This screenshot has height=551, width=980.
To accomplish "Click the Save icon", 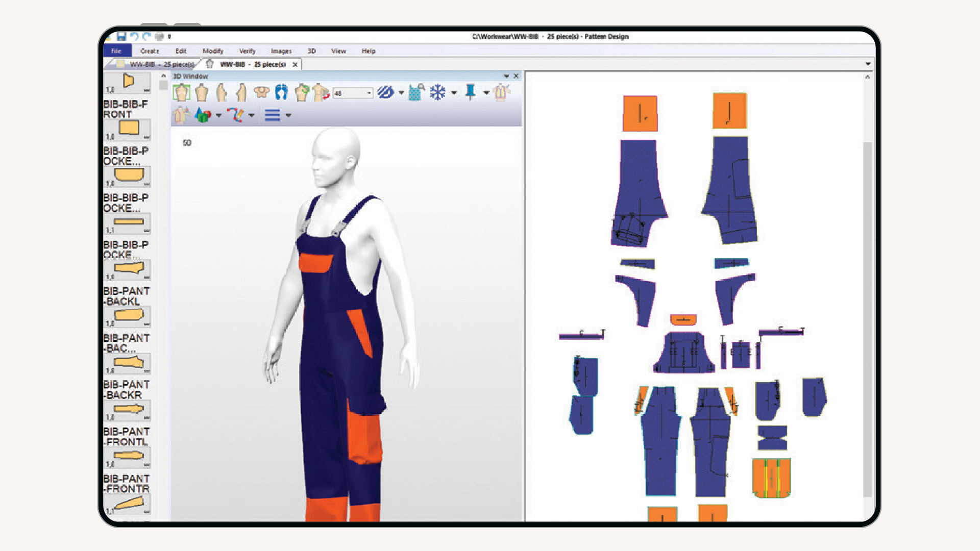I will (x=121, y=37).
